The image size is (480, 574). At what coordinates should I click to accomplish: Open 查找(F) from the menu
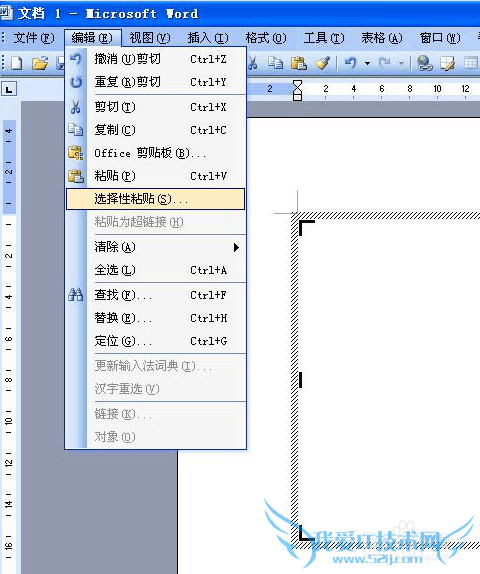coord(155,295)
